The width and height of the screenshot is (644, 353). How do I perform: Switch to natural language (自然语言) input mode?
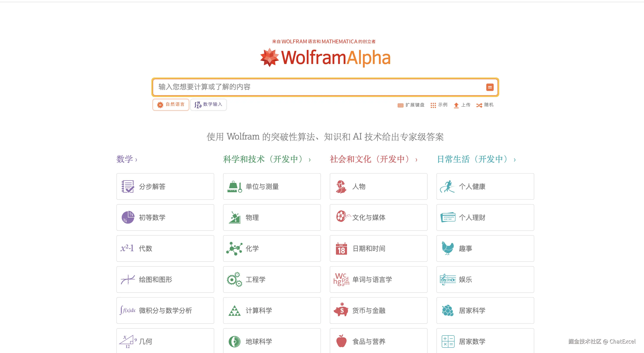click(171, 104)
